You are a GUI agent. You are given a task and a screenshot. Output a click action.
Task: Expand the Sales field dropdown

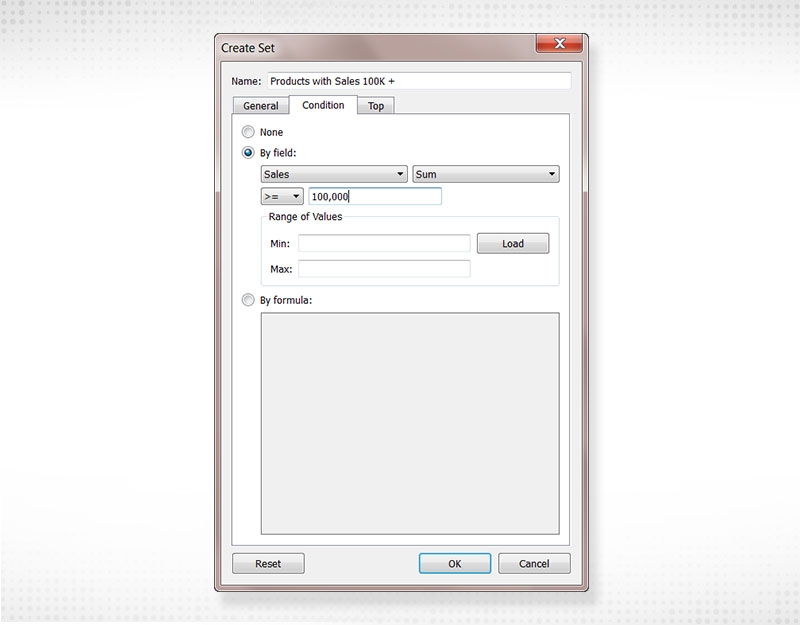click(333, 174)
